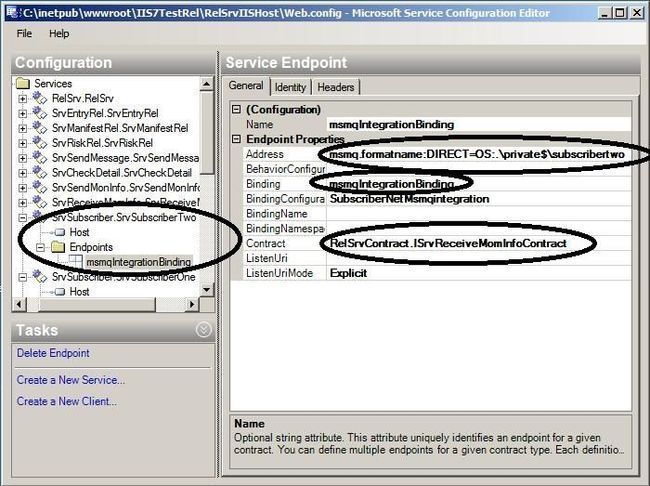Collapse the Endpoints folder node
This screenshot has width=650, height=486.
click(x=41, y=248)
